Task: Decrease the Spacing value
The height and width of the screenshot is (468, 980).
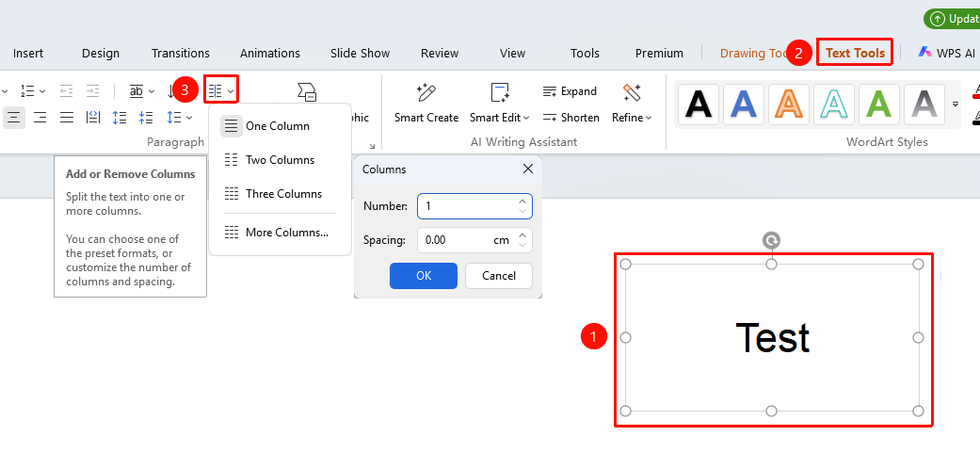Action: (x=522, y=245)
